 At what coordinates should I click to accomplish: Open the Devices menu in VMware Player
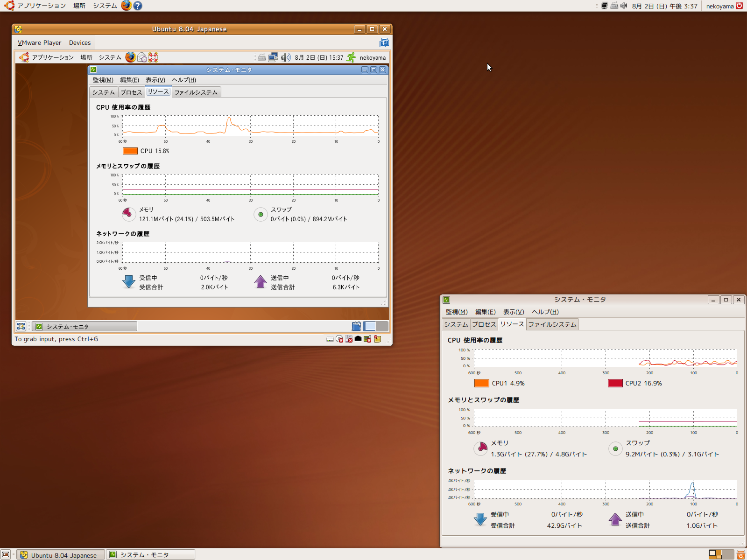(x=80, y=42)
